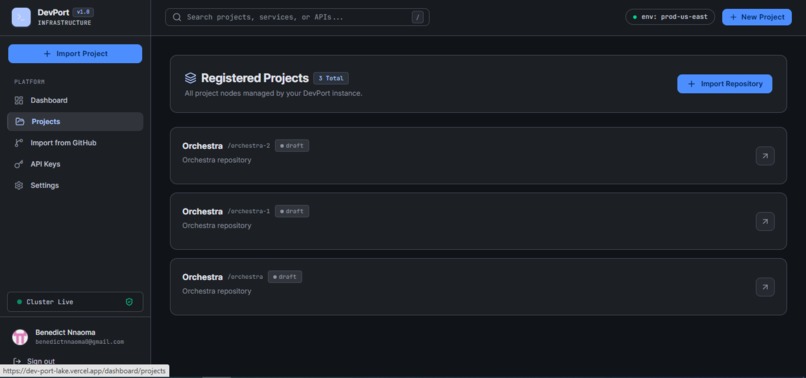Open the Settings sidebar item
Image resolution: width=806 pixels, height=378 pixels.
point(75,185)
